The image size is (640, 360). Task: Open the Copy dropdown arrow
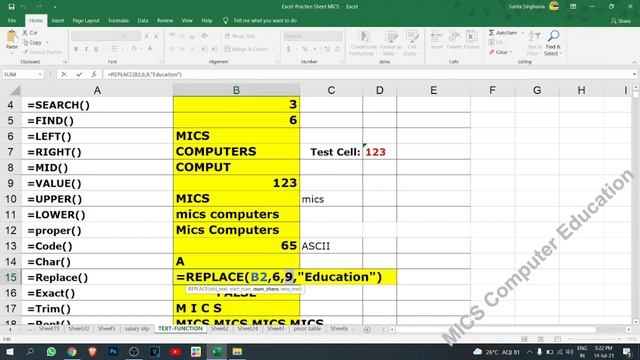click(x=47, y=42)
